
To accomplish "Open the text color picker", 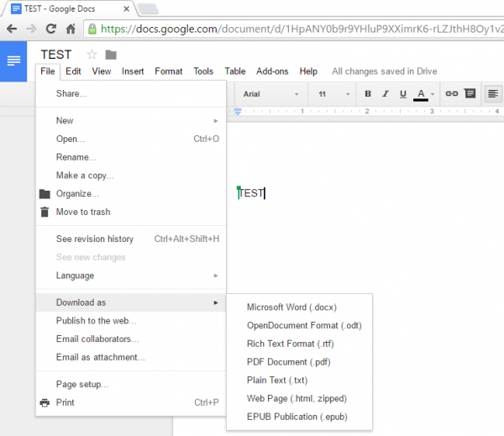I will [423, 94].
